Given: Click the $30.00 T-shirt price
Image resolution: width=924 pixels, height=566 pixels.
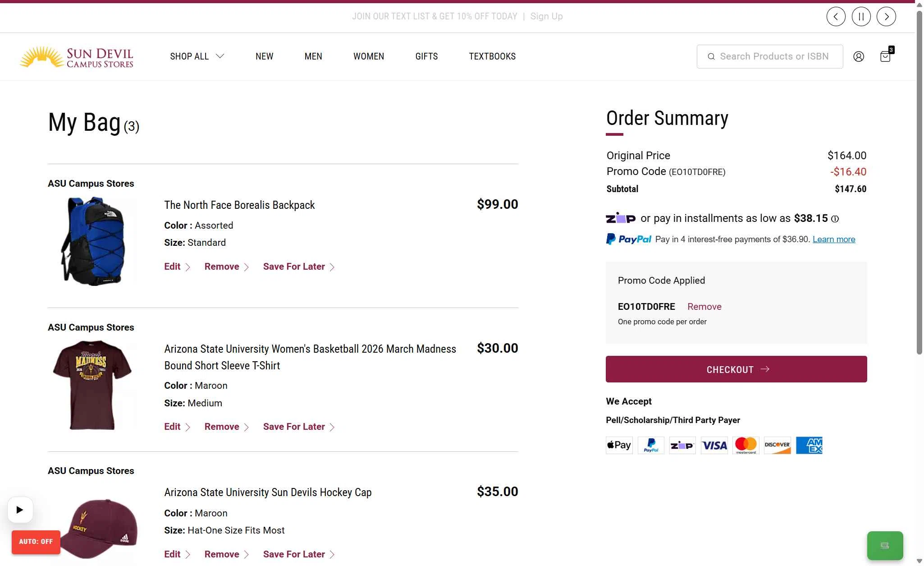Looking at the screenshot, I should click(x=498, y=348).
